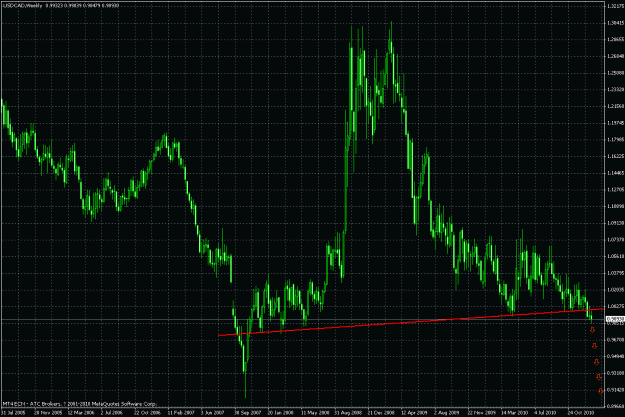Click the 1.16225 price axis label
Screen dimensions: 625x417
615,156
